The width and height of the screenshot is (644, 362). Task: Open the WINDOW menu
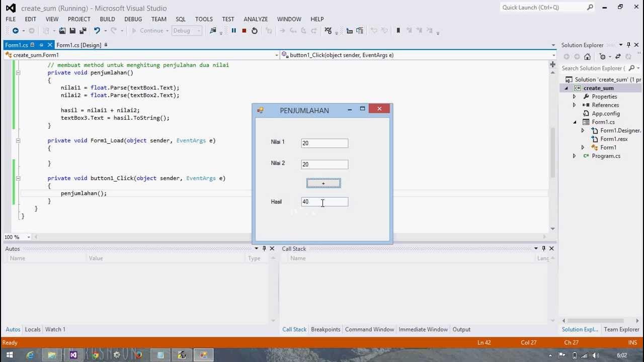pyautogui.click(x=289, y=19)
